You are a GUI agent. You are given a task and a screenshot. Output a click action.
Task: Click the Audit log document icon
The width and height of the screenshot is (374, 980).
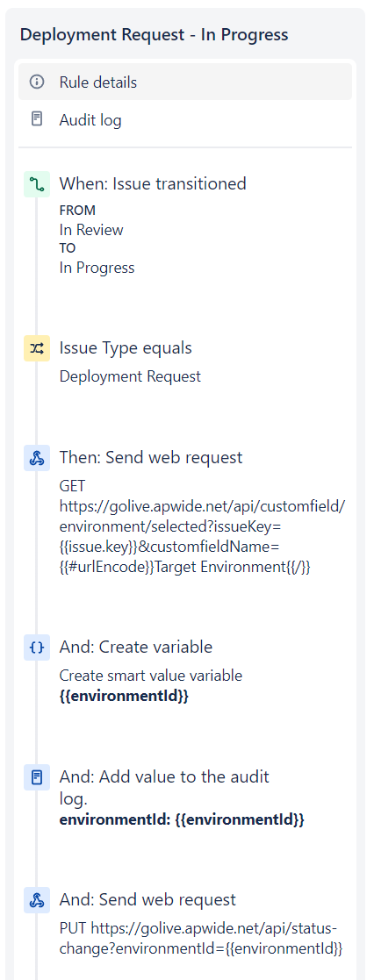click(x=37, y=118)
